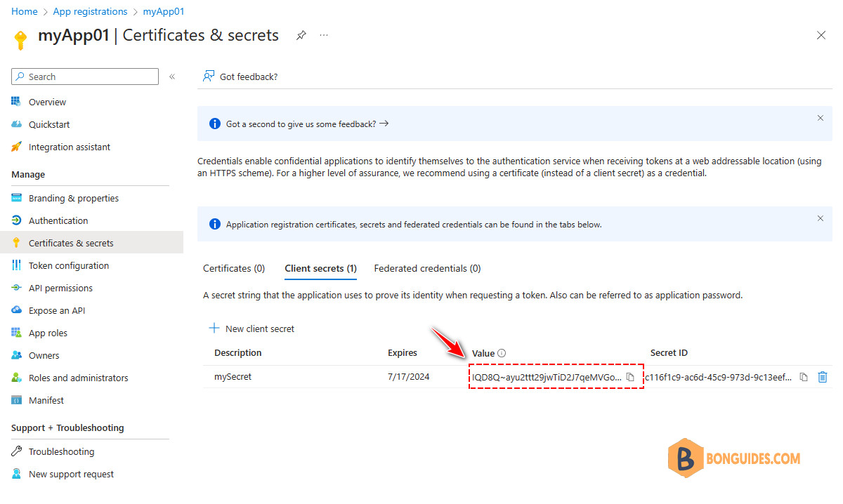Collapse the sidebar with the double-chevron icon

click(x=172, y=77)
